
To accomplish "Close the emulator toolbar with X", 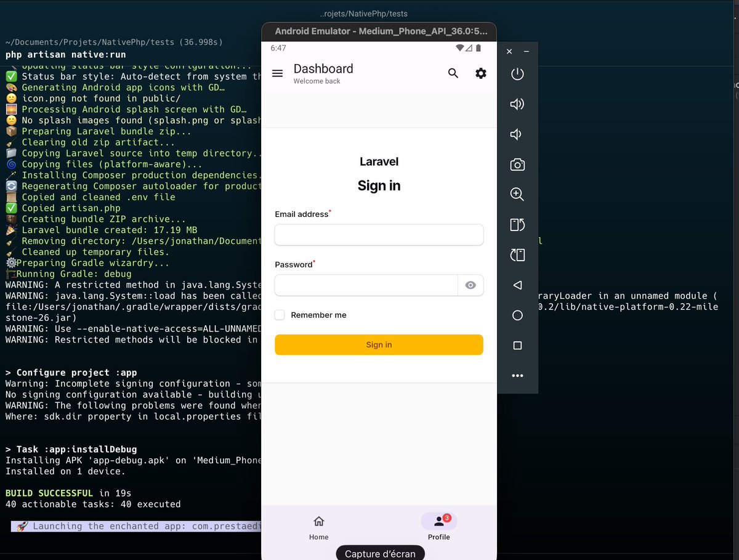I will point(509,52).
